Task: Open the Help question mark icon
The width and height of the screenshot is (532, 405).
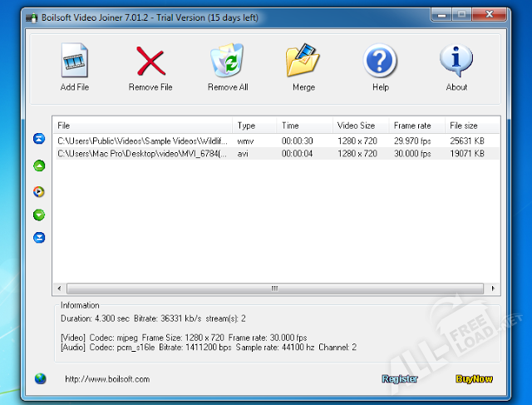Action: [380, 63]
